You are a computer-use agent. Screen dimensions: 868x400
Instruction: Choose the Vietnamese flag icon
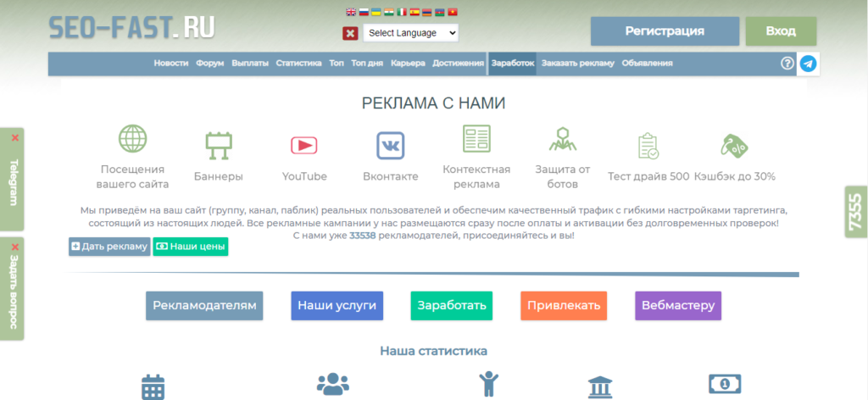click(x=453, y=12)
